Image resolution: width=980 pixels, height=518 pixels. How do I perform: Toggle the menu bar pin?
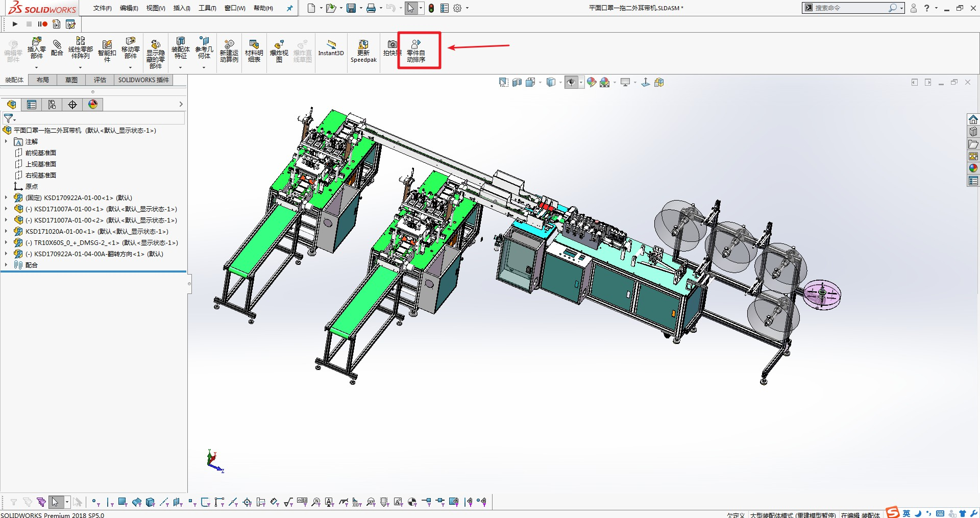[x=289, y=8]
